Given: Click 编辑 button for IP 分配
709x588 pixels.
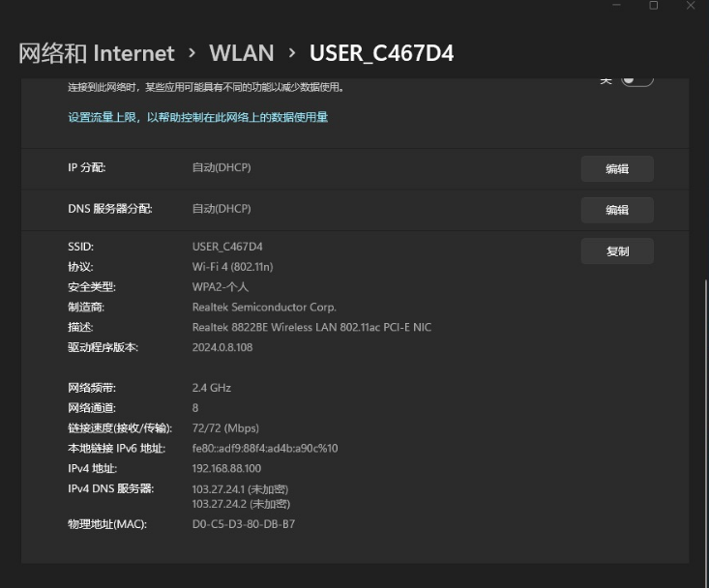Looking at the screenshot, I should [x=617, y=168].
